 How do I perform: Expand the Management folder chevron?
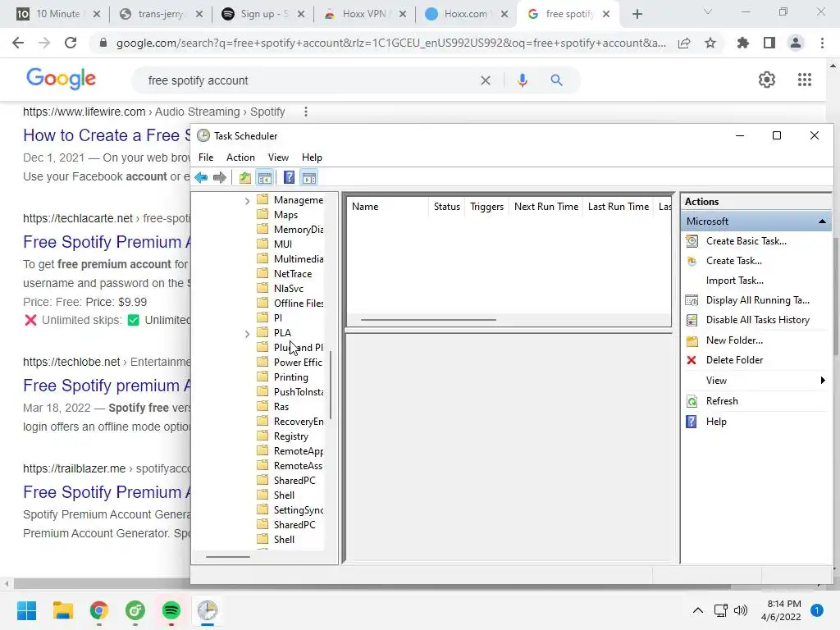(x=247, y=201)
